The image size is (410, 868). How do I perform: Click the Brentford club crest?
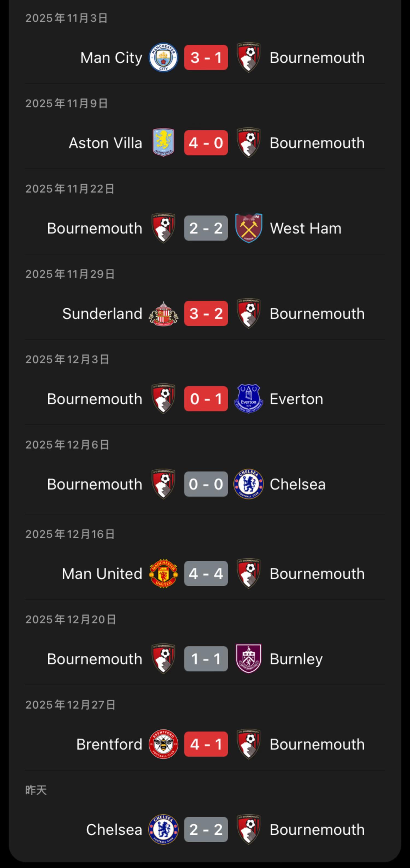(163, 744)
